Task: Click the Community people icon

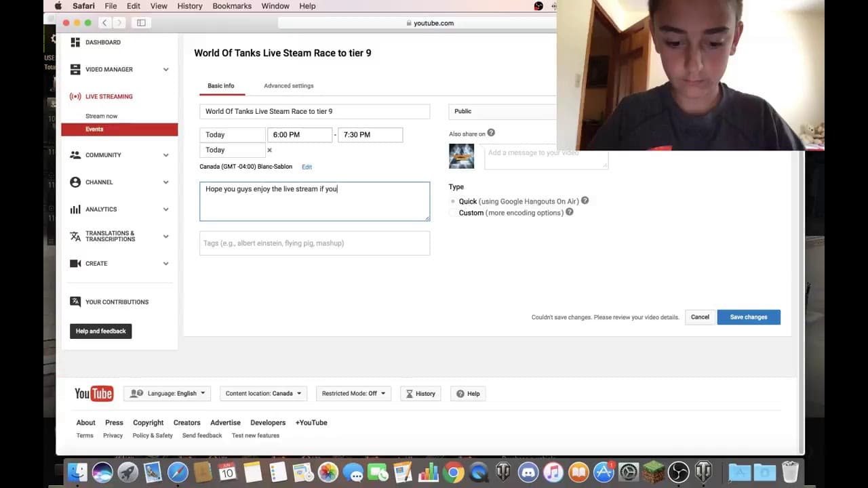Action: point(75,155)
